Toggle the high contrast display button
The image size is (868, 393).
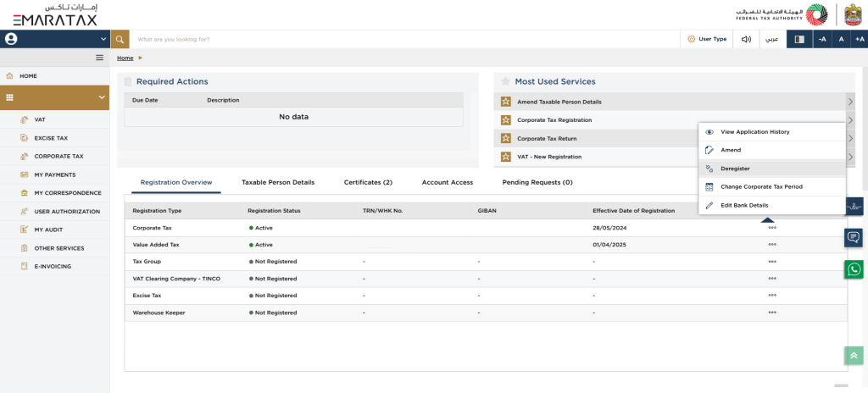click(798, 39)
